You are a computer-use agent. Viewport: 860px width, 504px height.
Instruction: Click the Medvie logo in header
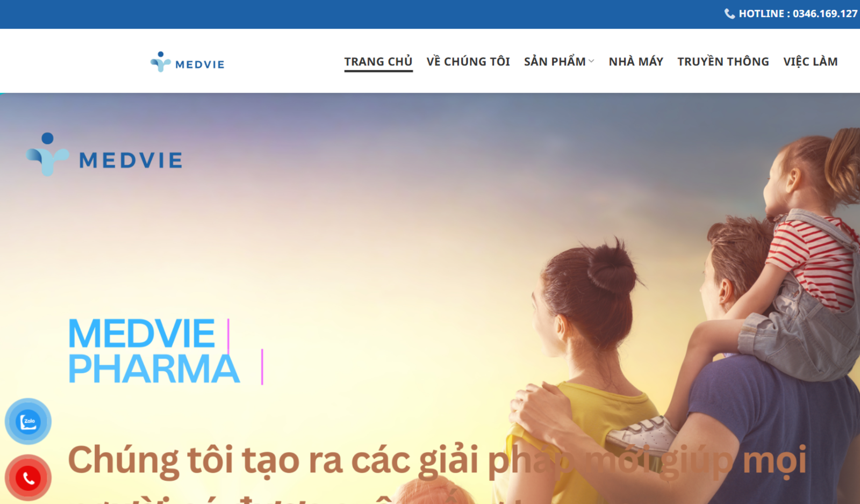click(187, 62)
